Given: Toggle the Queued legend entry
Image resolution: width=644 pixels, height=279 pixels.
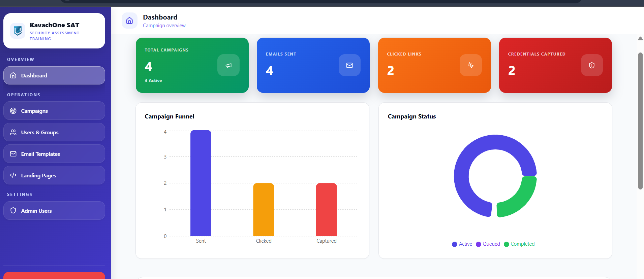Looking at the screenshot, I should (488, 244).
